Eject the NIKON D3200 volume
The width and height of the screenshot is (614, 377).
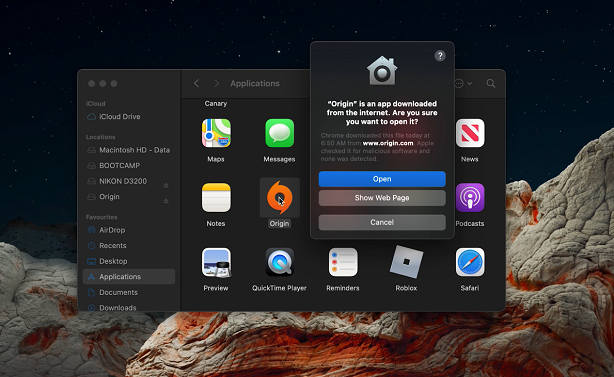(166, 185)
